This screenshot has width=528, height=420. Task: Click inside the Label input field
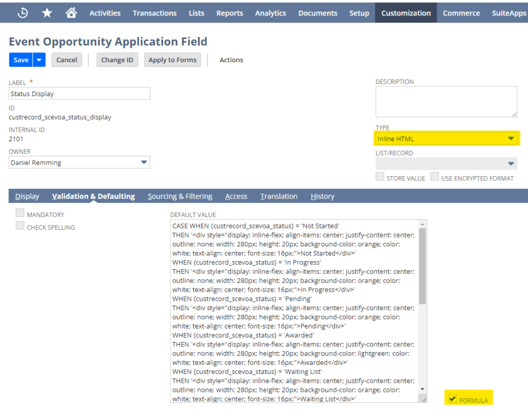(79, 93)
